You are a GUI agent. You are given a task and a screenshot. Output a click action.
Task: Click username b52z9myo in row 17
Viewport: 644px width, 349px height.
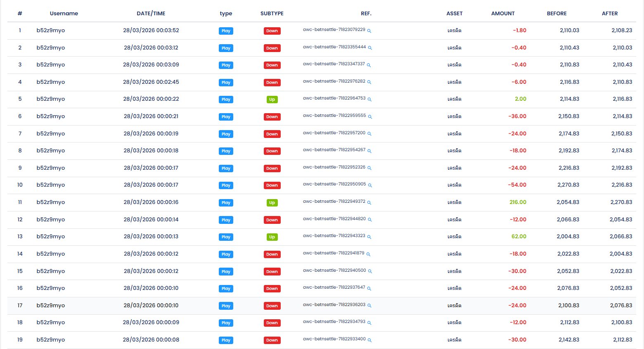tap(51, 306)
